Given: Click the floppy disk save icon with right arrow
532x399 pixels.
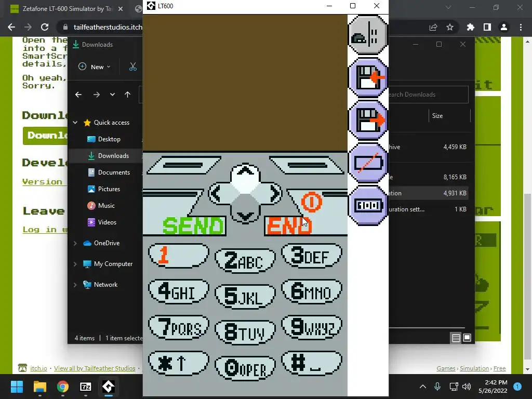Looking at the screenshot, I should tap(368, 120).
